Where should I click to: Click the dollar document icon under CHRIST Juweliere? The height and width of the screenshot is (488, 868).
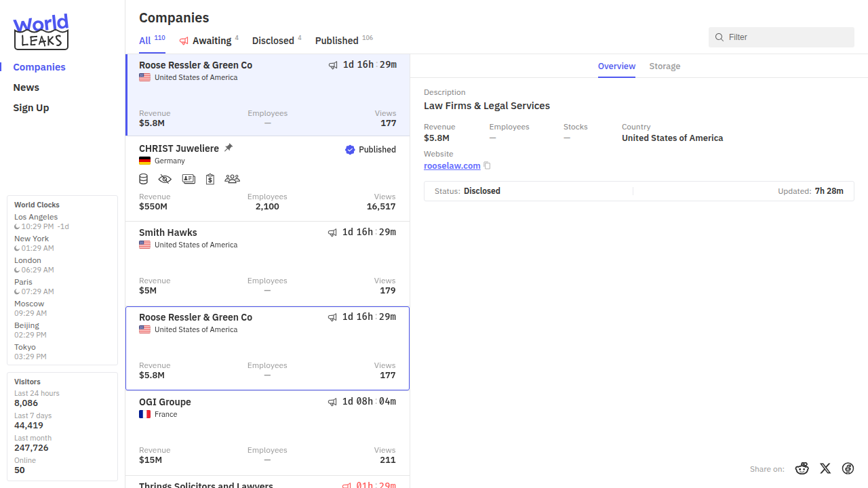click(210, 179)
